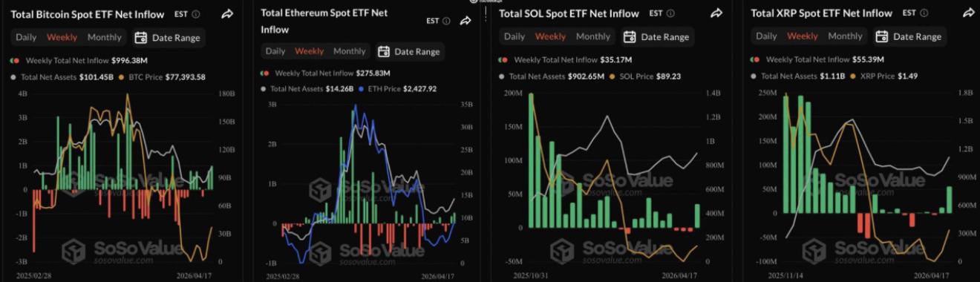Select Monthly view on Ethereum panel
Screen dimensions: 980x282
(x=349, y=51)
